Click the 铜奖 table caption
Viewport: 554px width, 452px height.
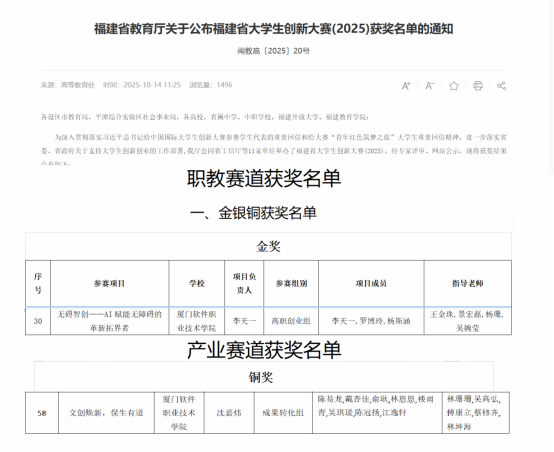pyautogui.click(x=261, y=377)
